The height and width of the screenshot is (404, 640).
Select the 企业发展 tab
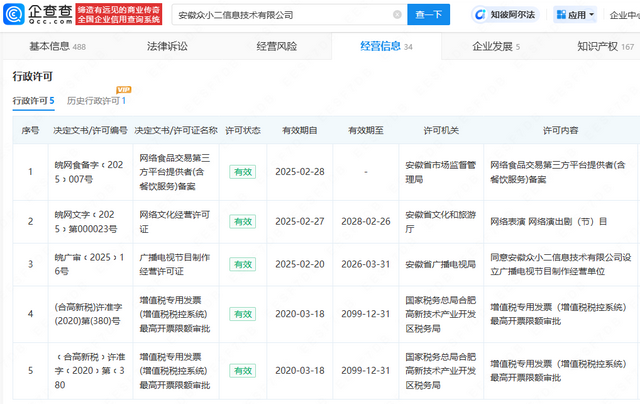click(x=490, y=46)
